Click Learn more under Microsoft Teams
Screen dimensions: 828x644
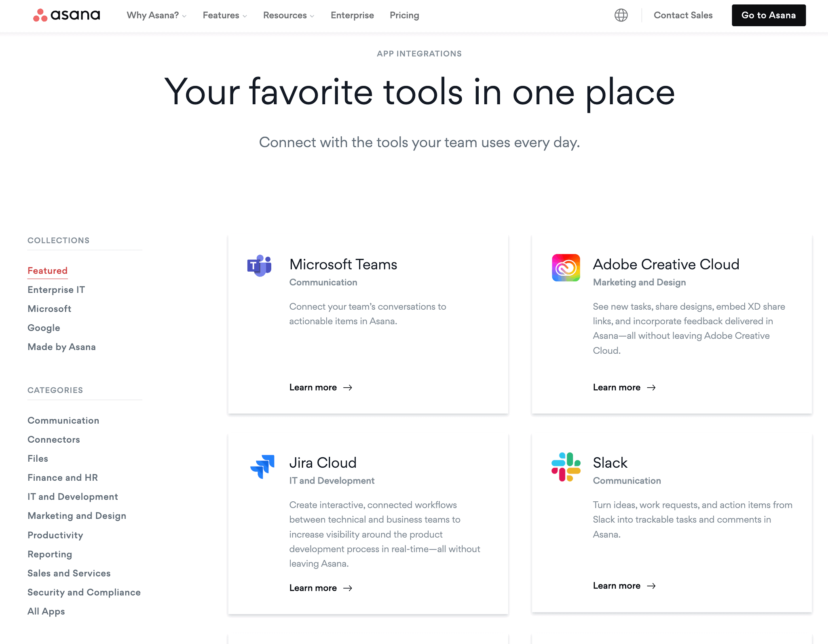tap(313, 388)
